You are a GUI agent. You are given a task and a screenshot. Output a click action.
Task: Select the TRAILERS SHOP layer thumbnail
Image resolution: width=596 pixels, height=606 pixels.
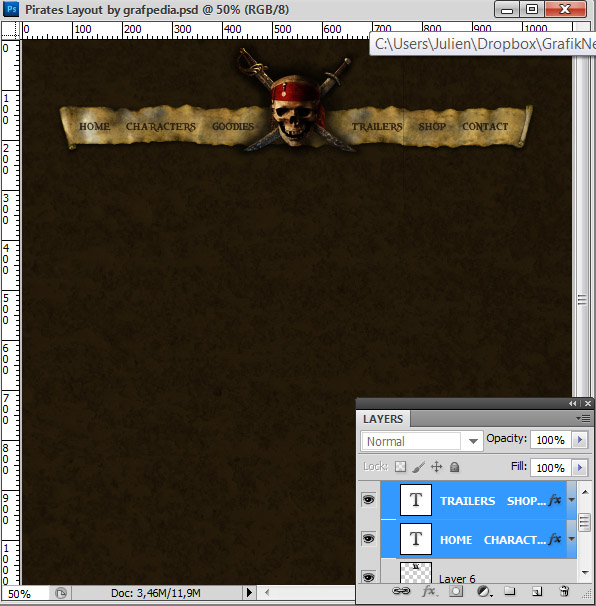pyautogui.click(x=416, y=500)
